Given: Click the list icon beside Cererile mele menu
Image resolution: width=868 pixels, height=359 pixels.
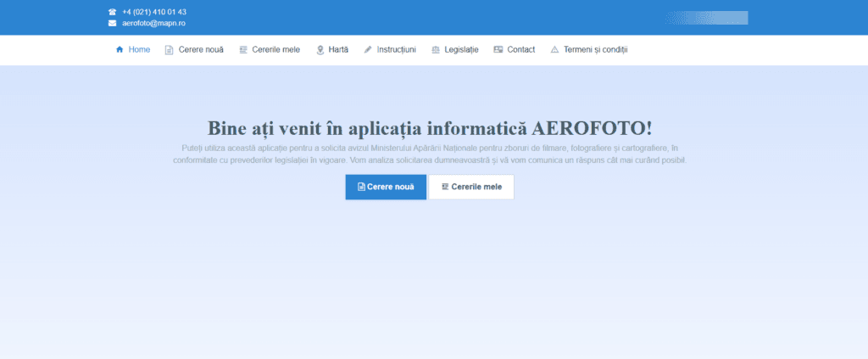Looking at the screenshot, I should tap(243, 50).
